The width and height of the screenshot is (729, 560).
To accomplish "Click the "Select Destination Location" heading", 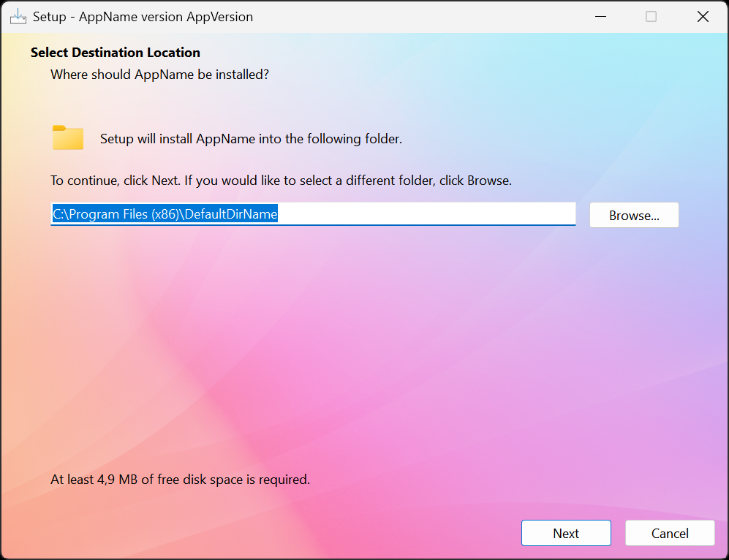I will click(116, 53).
